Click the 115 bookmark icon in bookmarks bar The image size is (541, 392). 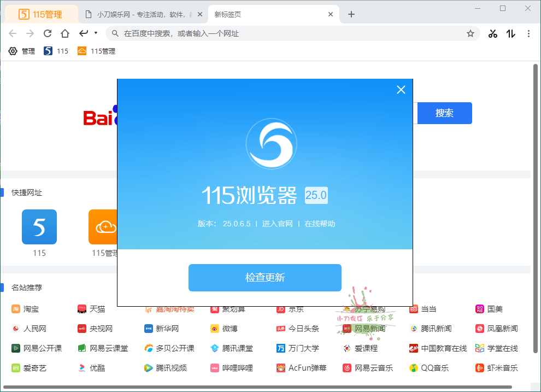tap(48, 51)
